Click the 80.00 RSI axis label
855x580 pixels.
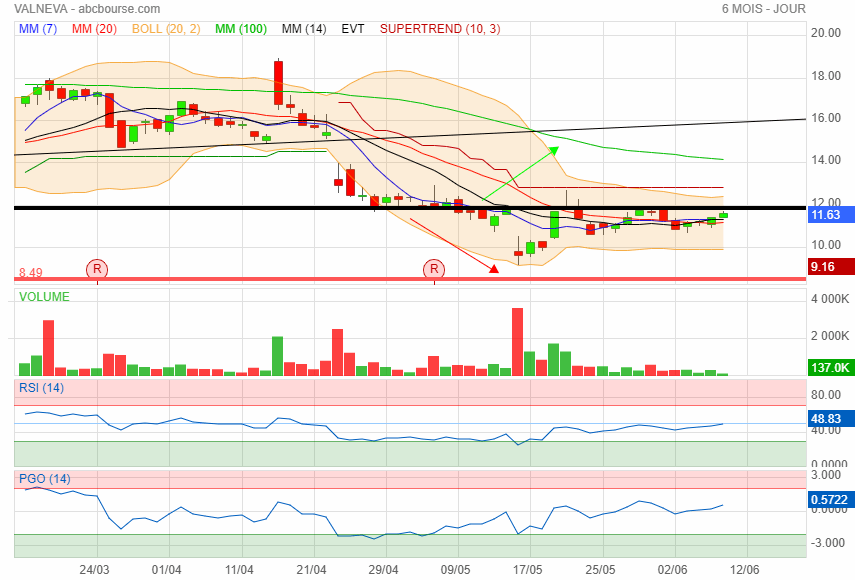[x=826, y=395]
